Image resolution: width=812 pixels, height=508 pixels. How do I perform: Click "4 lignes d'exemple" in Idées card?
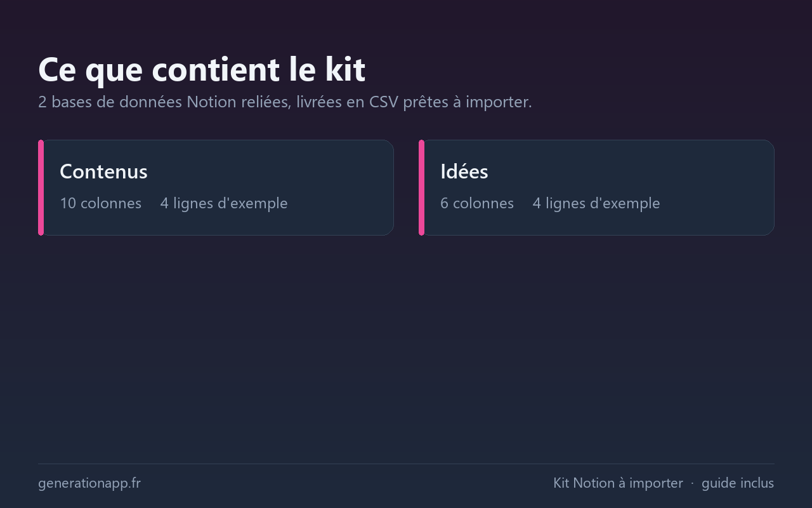coord(596,203)
